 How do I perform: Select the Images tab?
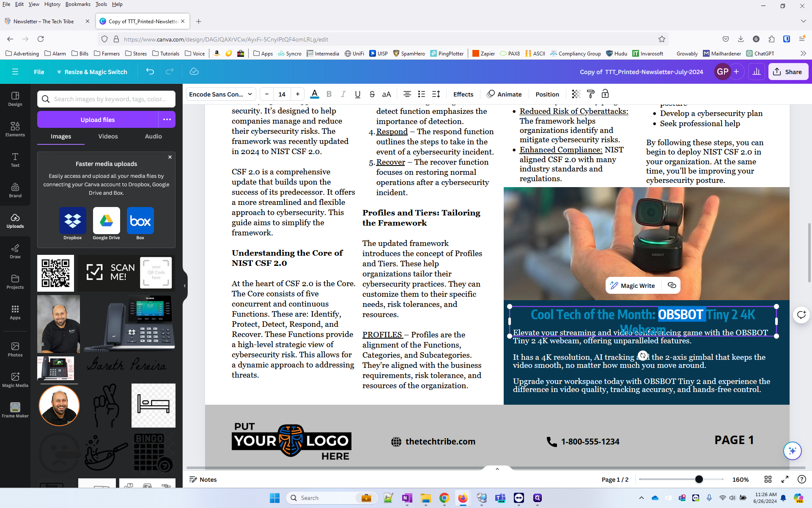coord(61,136)
